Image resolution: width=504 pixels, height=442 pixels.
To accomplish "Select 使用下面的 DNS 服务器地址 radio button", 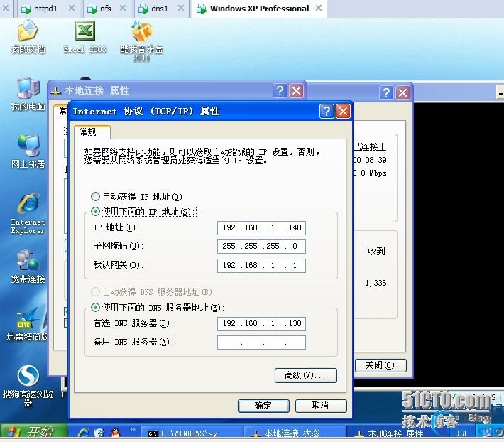I will (95, 307).
